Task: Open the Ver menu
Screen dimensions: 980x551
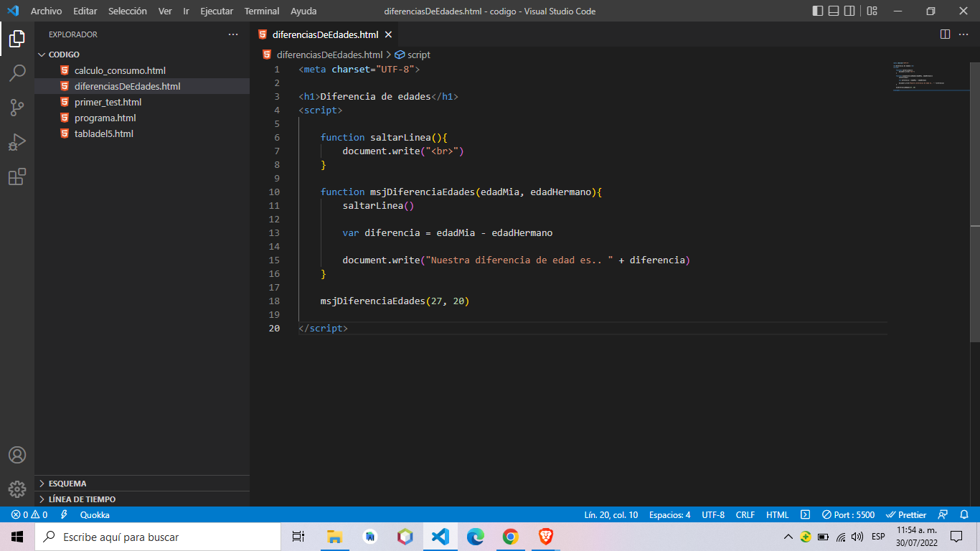Action: (165, 11)
